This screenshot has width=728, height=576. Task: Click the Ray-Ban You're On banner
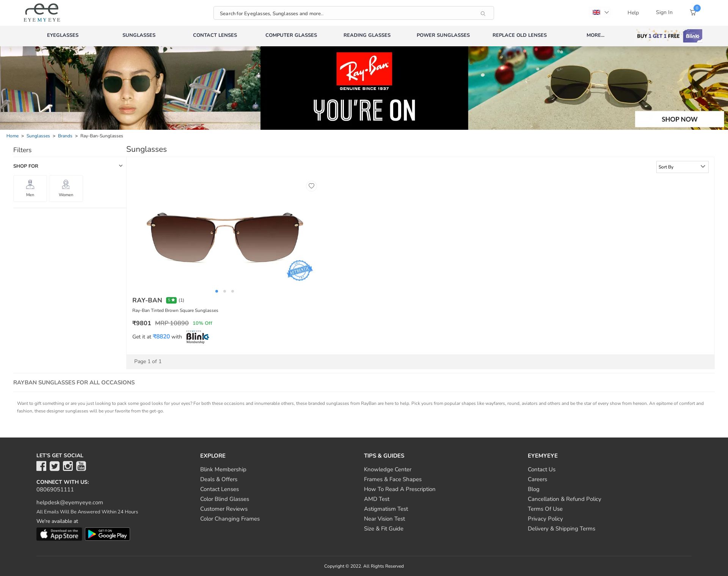click(364, 88)
